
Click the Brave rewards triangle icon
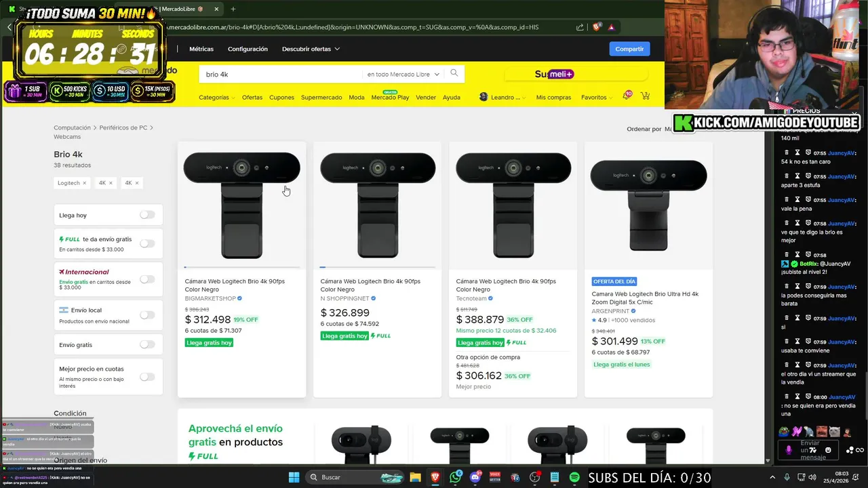(x=611, y=27)
